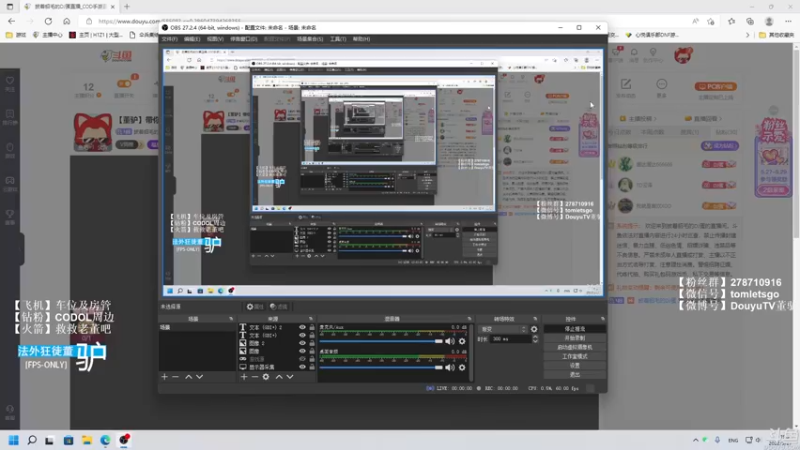This screenshot has height=450, width=800.
Task: Remove the selected source with the minus icon
Action: pos(255,377)
